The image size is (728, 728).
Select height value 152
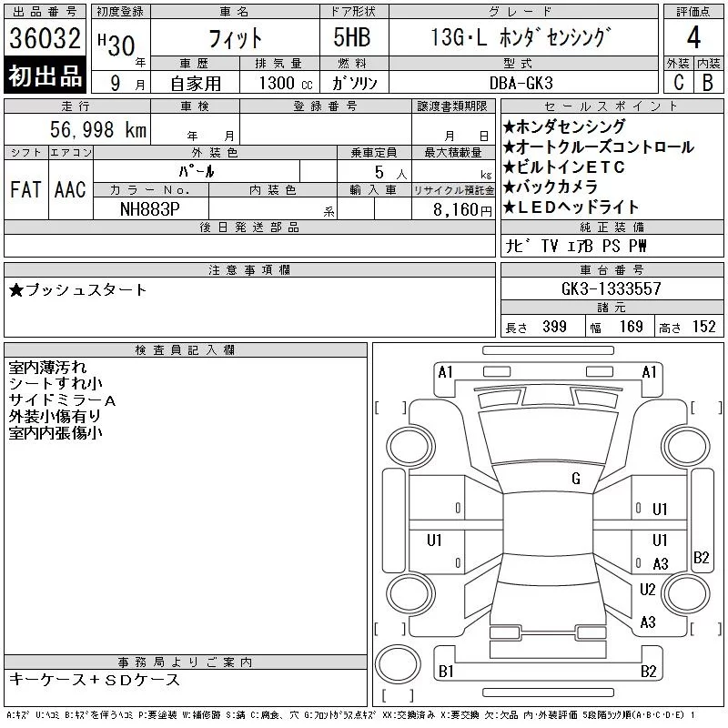[x=703, y=327]
